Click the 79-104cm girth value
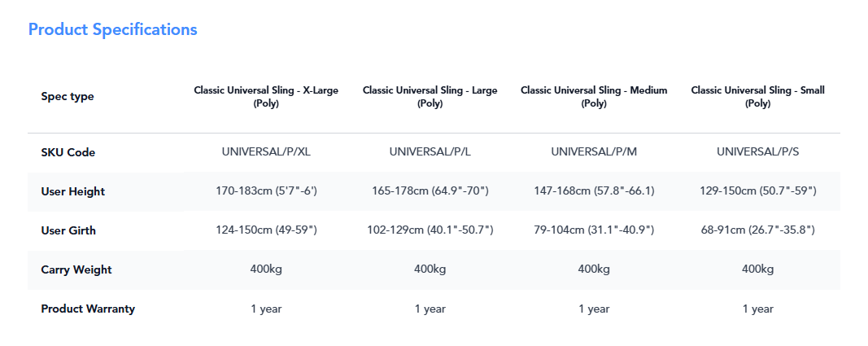Screen dimensions: 868x346 pos(594,230)
